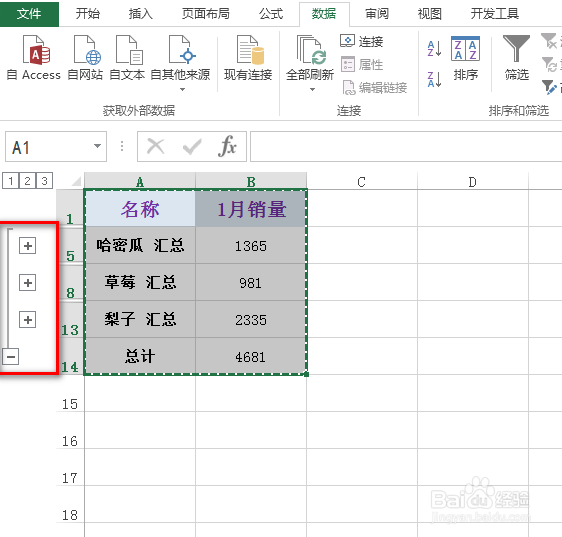562x537 pixels.
Task: Click into the formula bar input
Action: click(406, 147)
